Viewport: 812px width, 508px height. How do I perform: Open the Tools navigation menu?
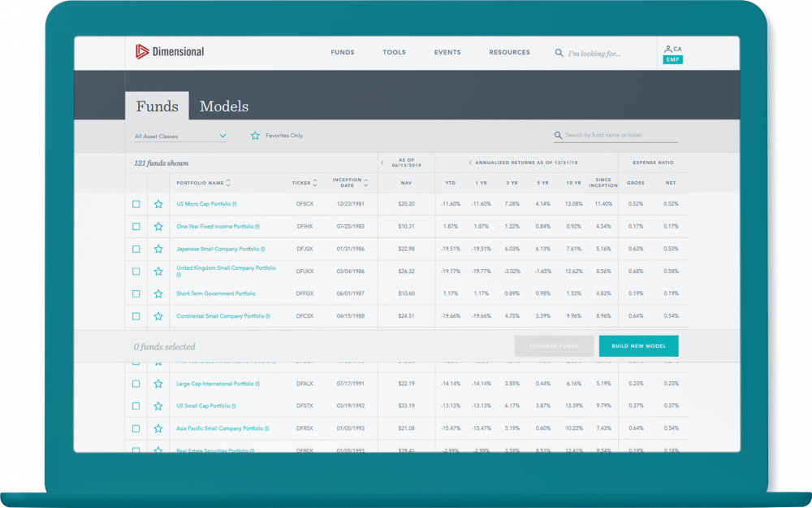(x=394, y=52)
